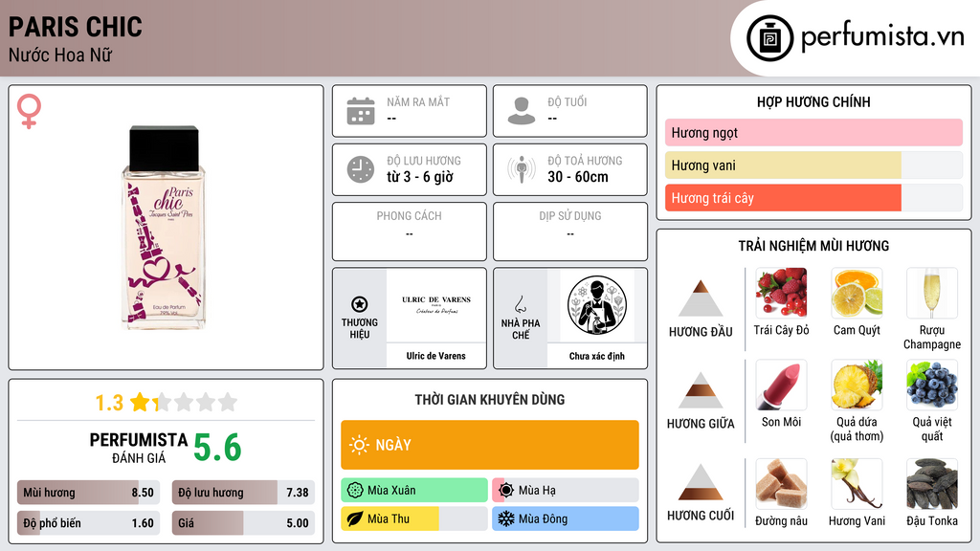Click the Trải Nghiệm Mùi Hương heading
This screenshot has height=551, width=980.
click(x=813, y=246)
